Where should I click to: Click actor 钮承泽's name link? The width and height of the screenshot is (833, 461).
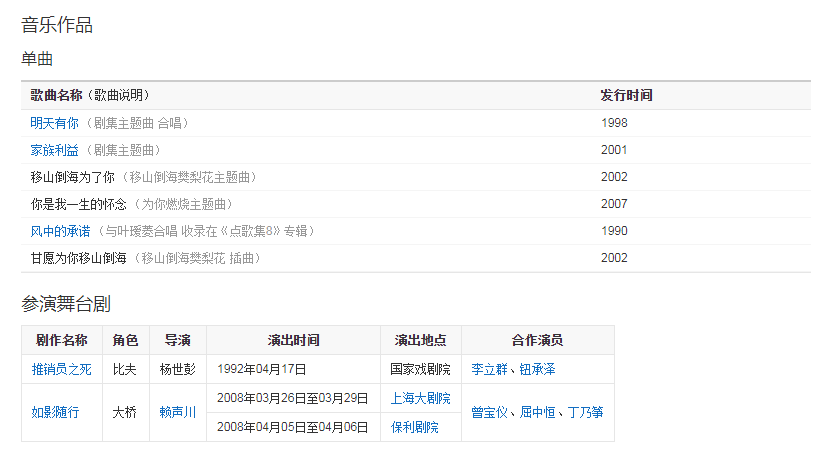[x=536, y=369]
